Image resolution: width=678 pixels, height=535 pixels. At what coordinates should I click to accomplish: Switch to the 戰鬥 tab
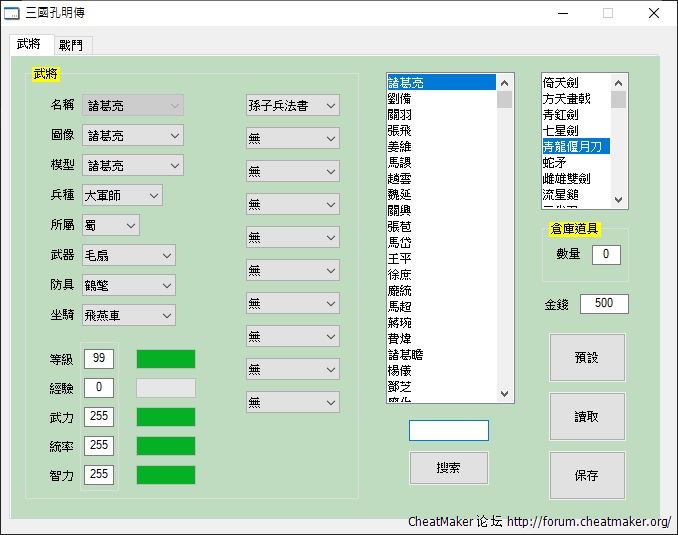[x=71, y=45]
